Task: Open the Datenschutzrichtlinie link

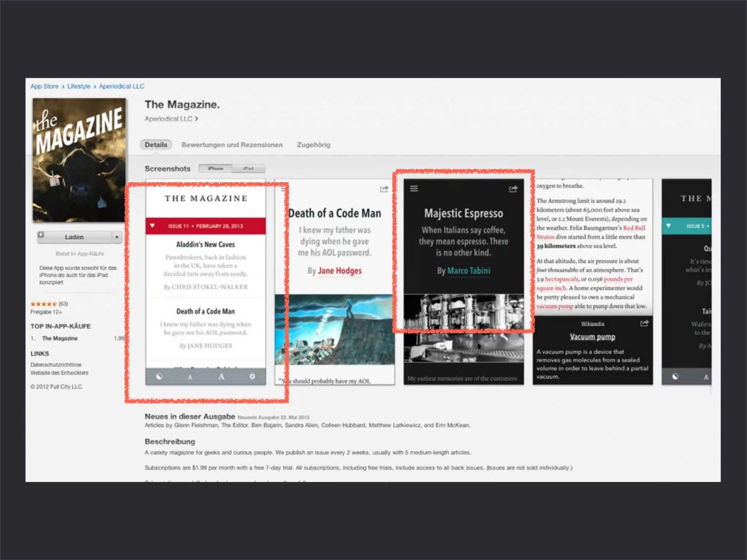Action: pyautogui.click(x=56, y=365)
